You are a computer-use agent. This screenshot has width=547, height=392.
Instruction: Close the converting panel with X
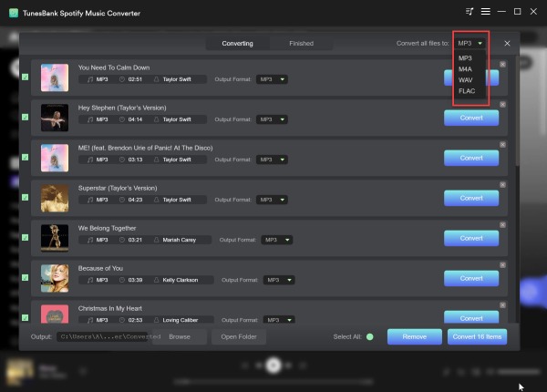pyautogui.click(x=507, y=43)
